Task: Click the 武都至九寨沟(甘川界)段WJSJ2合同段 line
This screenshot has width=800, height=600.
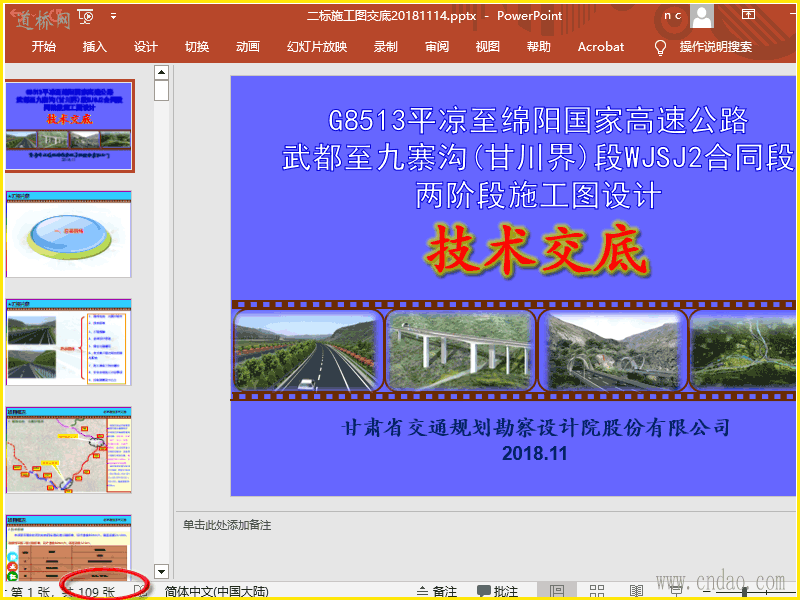Action: click(x=538, y=159)
